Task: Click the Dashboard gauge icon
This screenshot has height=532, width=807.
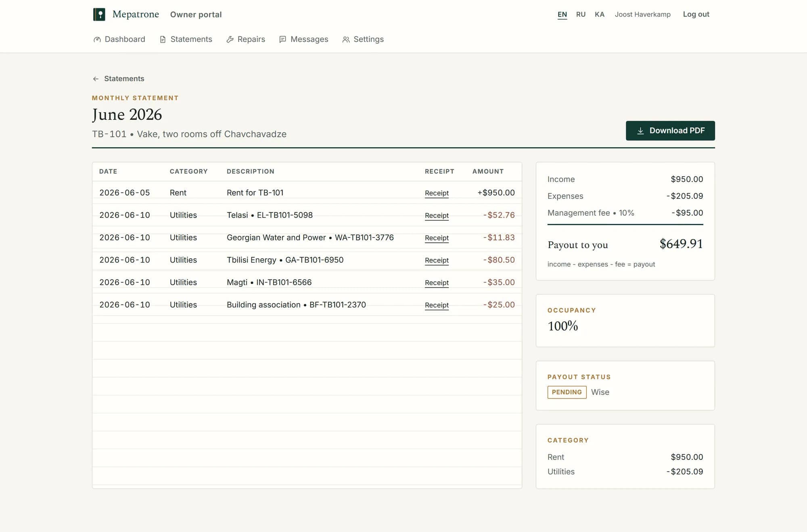Action: pos(97,40)
